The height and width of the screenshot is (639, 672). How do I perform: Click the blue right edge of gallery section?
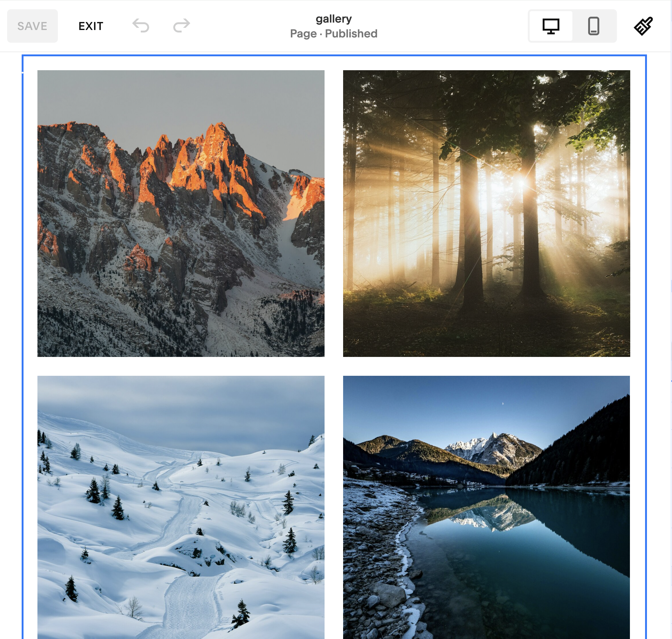pyautogui.click(x=646, y=341)
